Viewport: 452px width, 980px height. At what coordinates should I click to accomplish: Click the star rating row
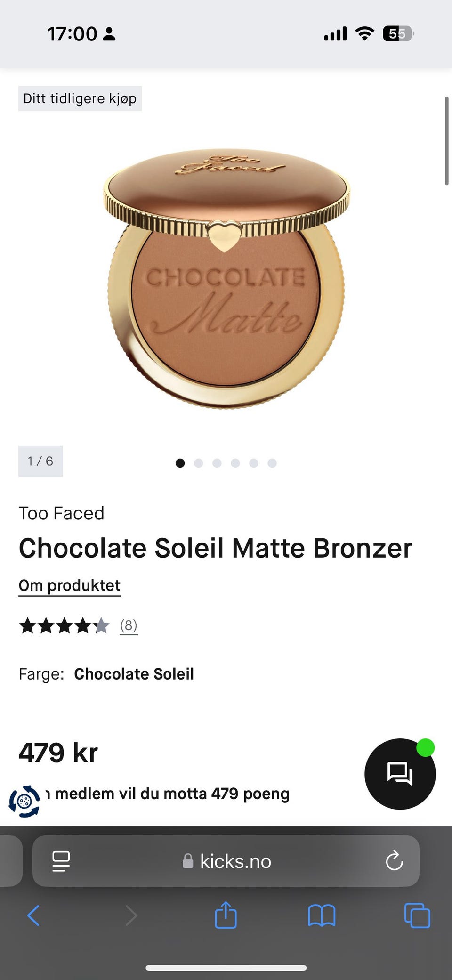[x=64, y=626]
